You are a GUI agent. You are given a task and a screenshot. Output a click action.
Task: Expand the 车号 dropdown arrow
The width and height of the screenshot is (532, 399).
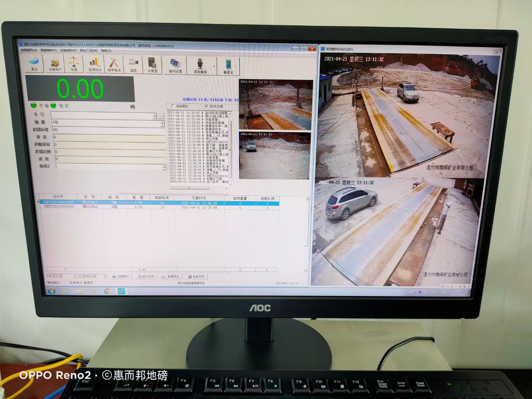[154, 116]
